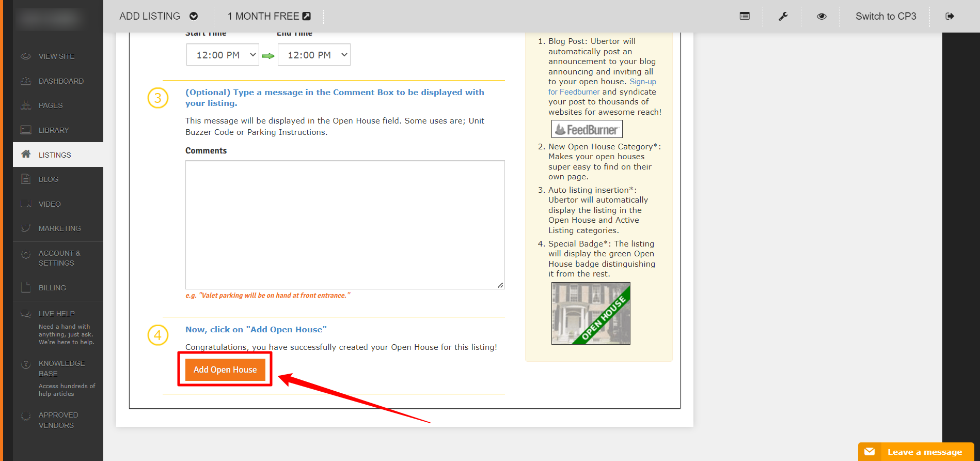Open APPROVED VENDORS
The image size is (980, 461).
point(58,420)
